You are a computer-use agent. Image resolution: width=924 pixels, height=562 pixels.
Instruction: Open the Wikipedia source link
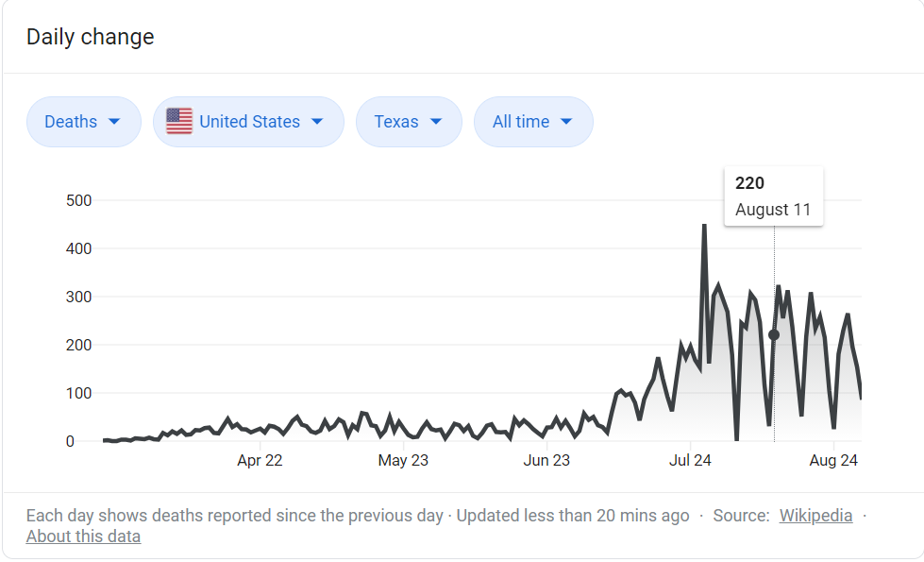[x=815, y=516]
